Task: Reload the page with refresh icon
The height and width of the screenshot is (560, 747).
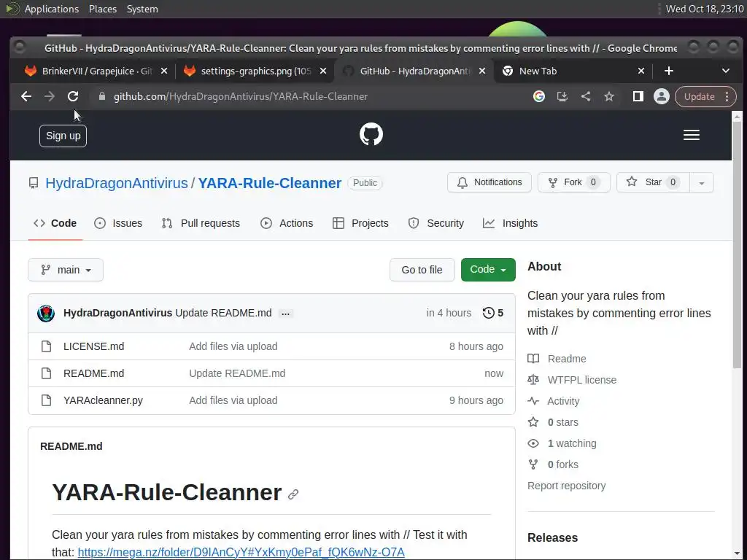Action: point(73,97)
